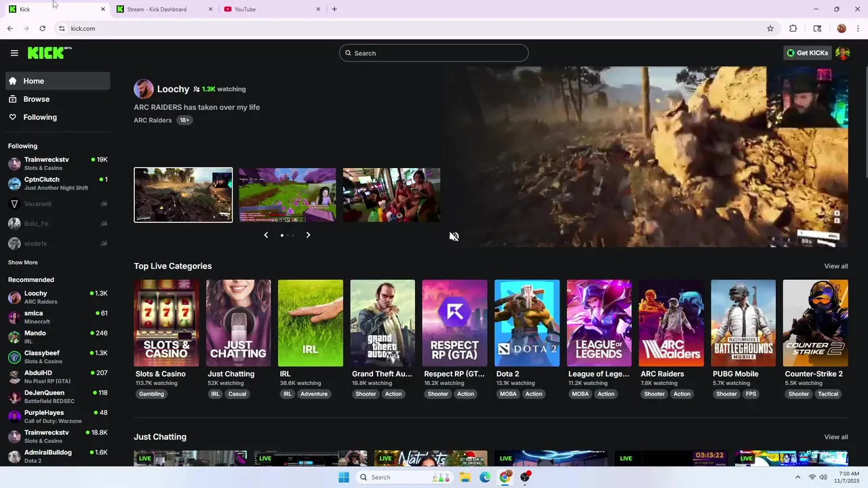Click the Gambling tag under Slots & Casino
This screenshot has width=868, height=488.
151,394
